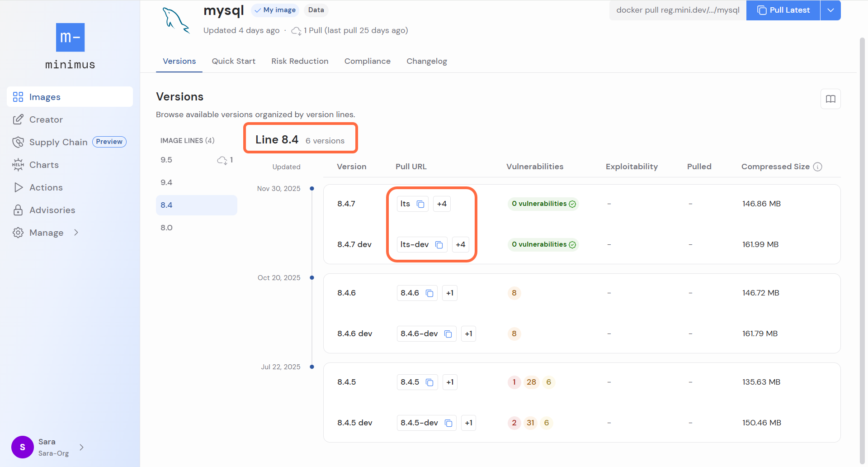Expand the Sara account menu chevron
The image size is (868, 467).
coord(81,447)
